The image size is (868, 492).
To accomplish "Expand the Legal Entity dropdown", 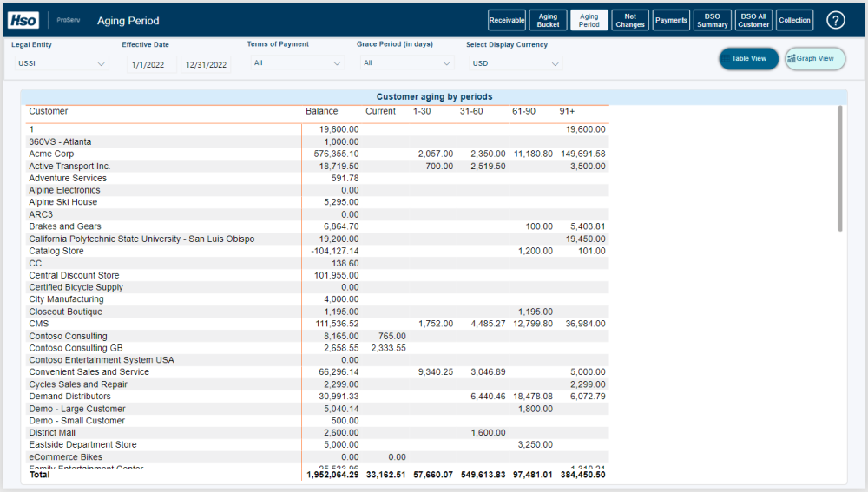I will pos(60,63).
